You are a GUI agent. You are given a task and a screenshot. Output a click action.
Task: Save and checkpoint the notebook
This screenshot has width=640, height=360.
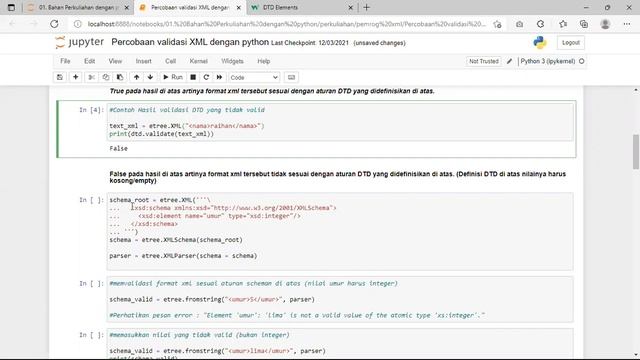pos(60,77)
